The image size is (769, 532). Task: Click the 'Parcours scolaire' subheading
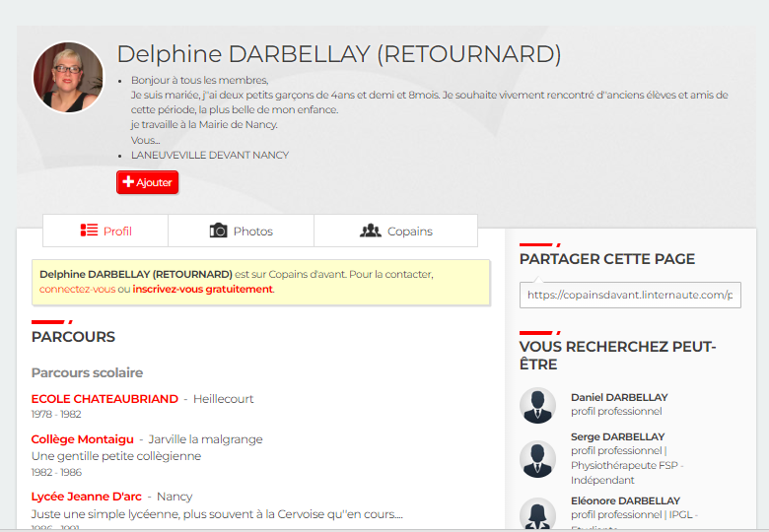point(87,372)
